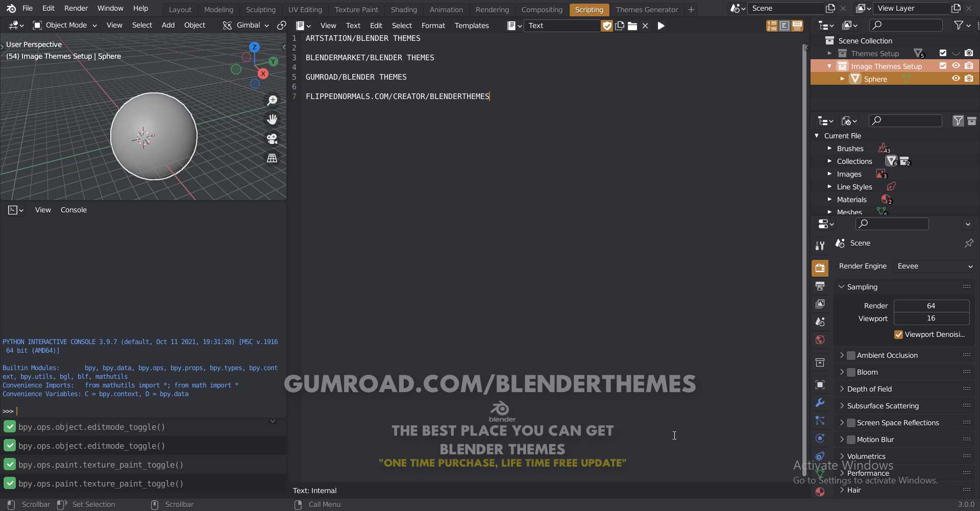Click the viewport pan hand gizmo
This screenshot has height=511, width=980.
(x=272, y=119)
